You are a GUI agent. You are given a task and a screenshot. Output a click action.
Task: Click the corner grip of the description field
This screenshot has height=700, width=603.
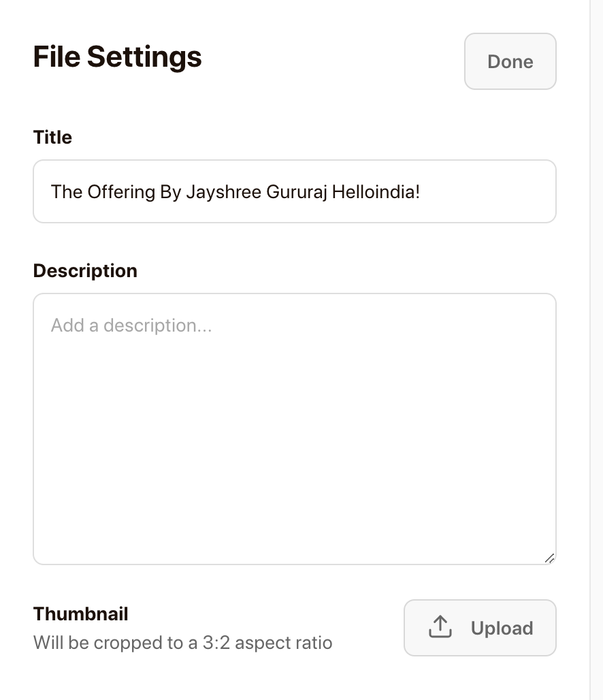coord(550,558)
